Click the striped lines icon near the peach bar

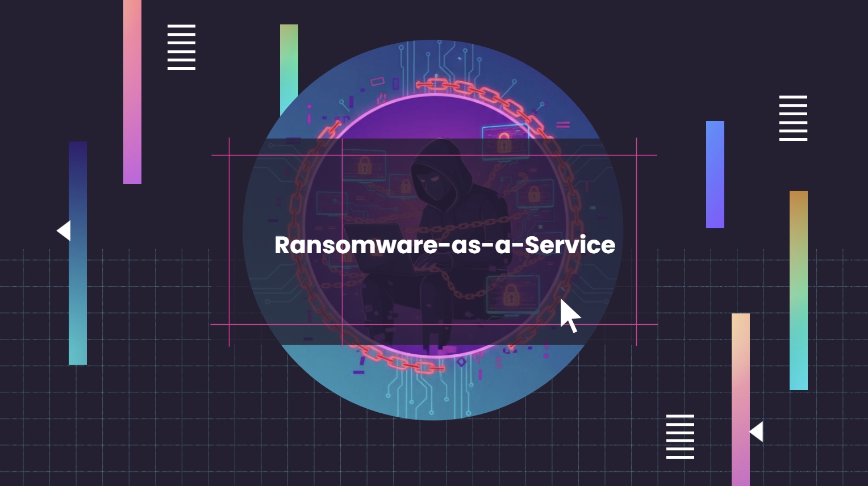pos(680,437)
